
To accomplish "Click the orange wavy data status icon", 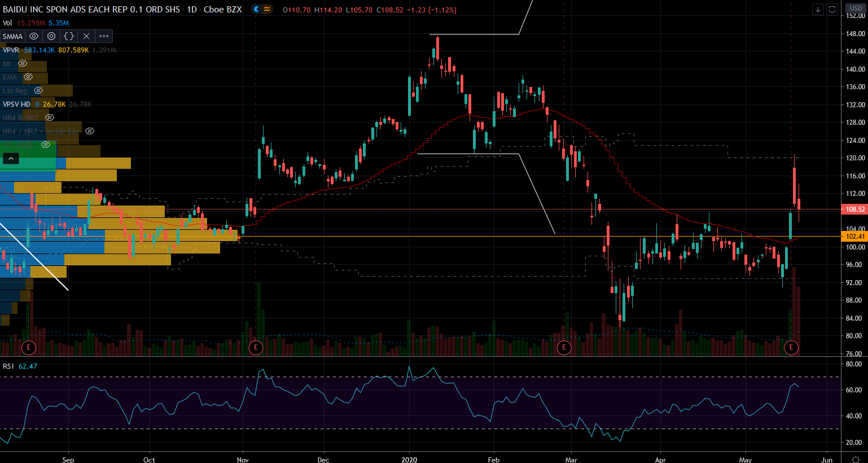I will coord(267,9).
